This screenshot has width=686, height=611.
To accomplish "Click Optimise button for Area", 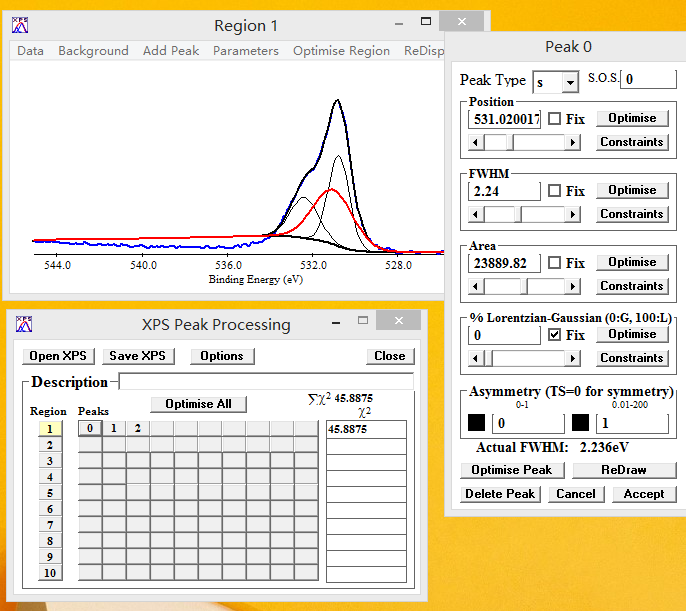I will point(632,262).
